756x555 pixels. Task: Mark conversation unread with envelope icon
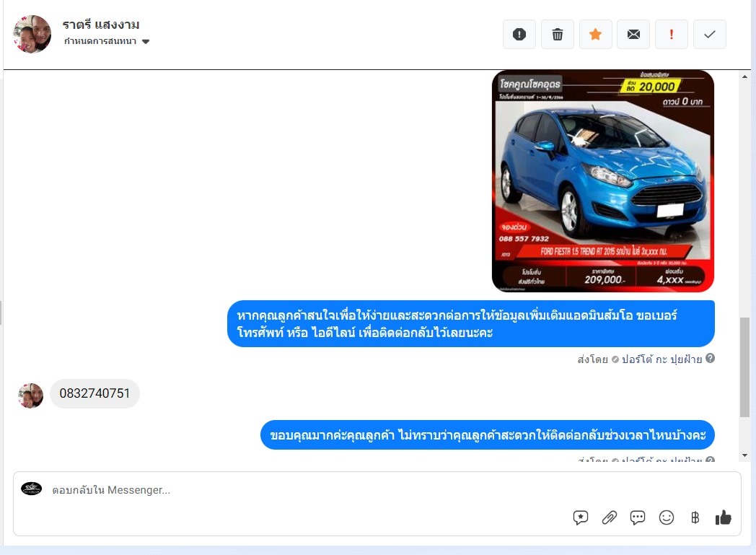(x=633, y=34)
